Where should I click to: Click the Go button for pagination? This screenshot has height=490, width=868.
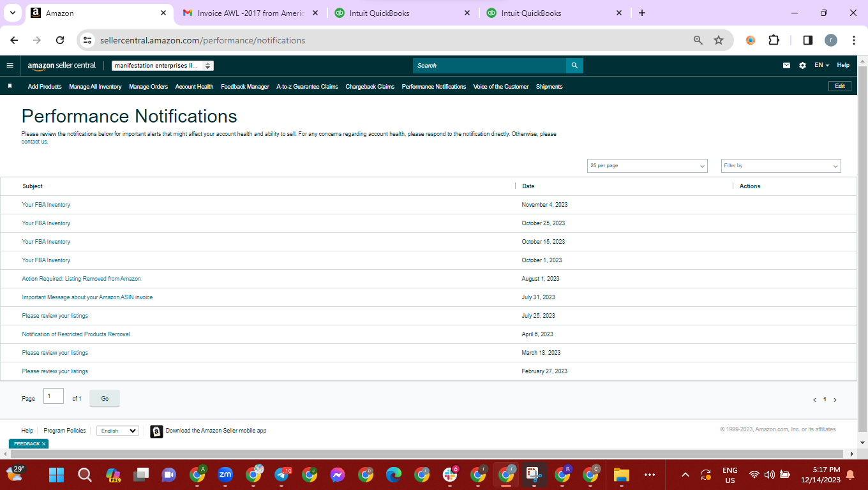point(105,399)
